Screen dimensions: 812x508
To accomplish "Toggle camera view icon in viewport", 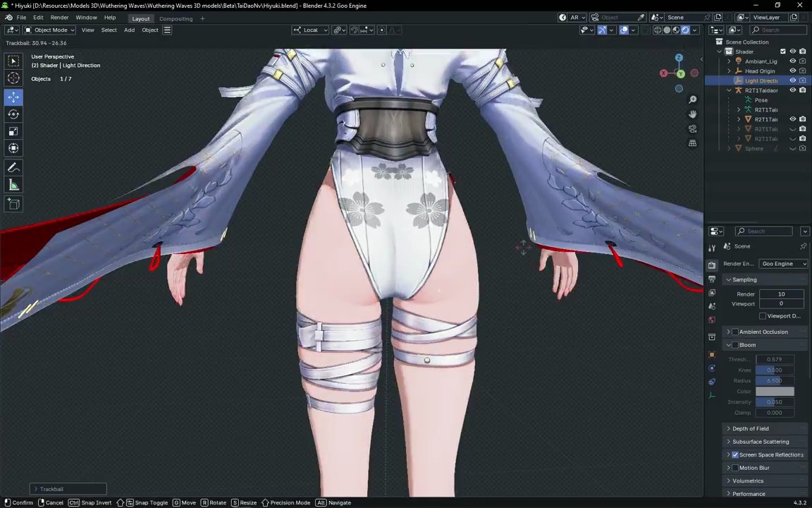I will point(692,128).
